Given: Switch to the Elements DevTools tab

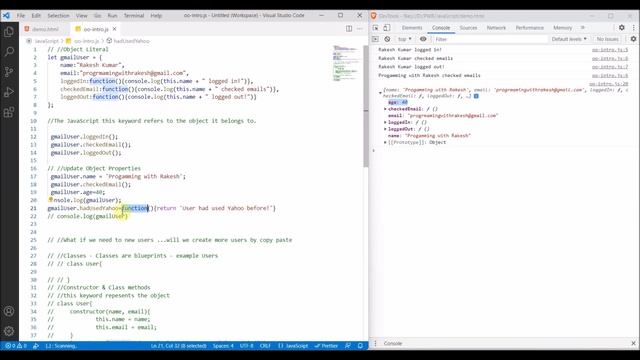Looking at the screenshot, I should click(412, 28).
